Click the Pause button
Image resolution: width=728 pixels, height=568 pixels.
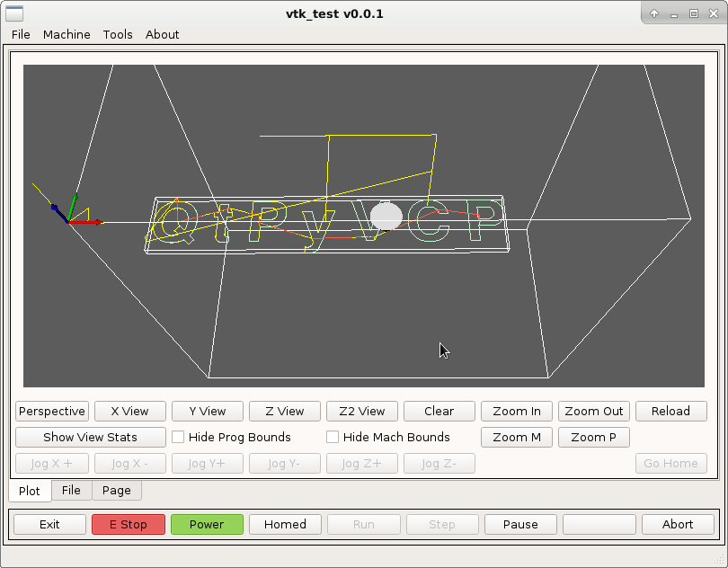(520, 524)
